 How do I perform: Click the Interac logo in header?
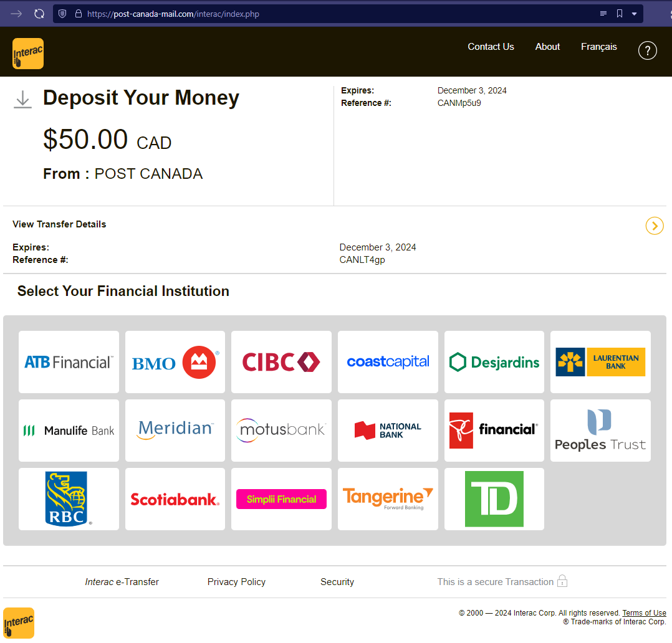pyautogui.click(x=28, y=53)
